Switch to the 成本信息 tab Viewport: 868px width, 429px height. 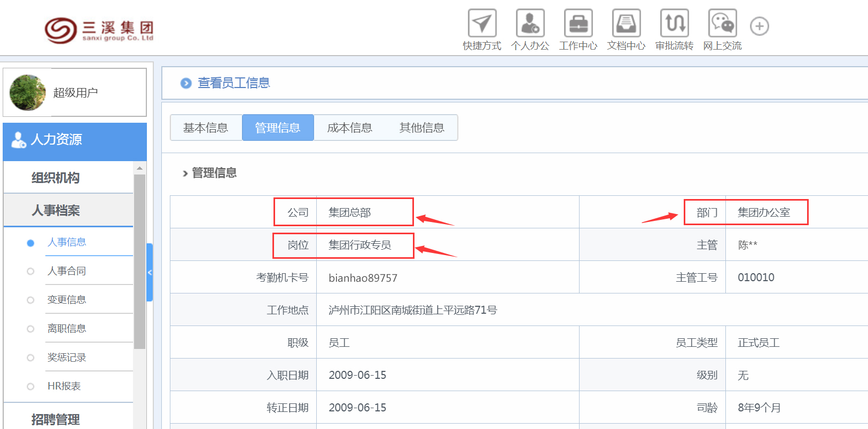[350, 128]
